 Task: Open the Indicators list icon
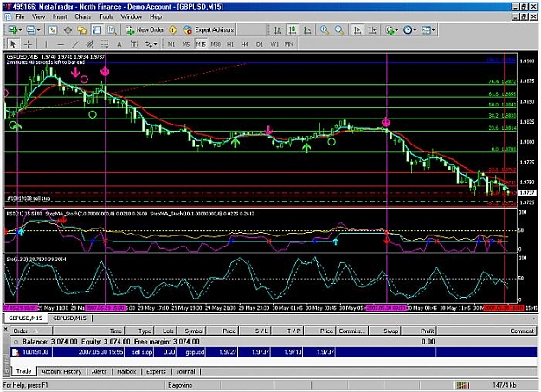coord(390,30)
